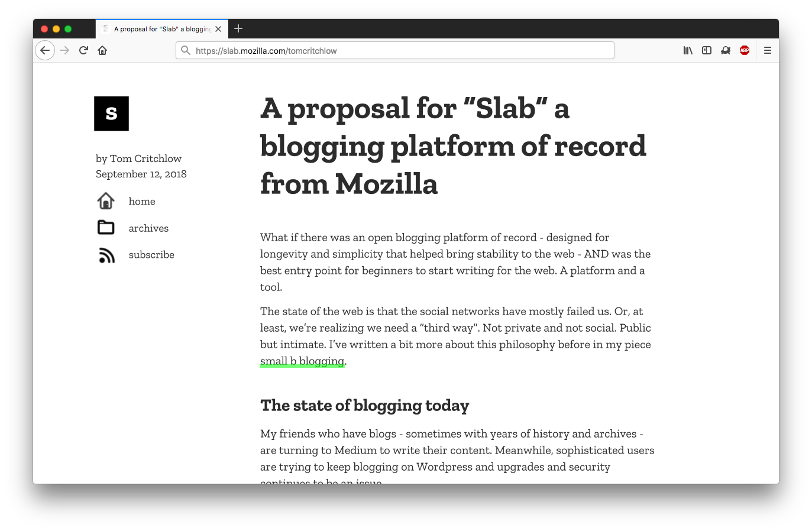Open a new tab with plus button
Screen dimensions: 812x531
pyautogui.click(x=238, y=28)
